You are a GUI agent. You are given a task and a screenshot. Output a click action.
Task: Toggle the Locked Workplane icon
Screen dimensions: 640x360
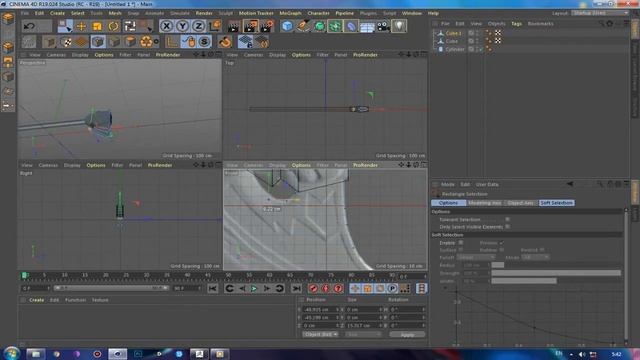(245, 42)
